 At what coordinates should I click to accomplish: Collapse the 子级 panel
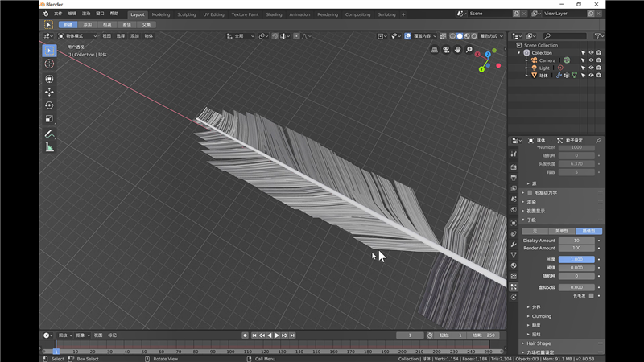[531, 220]
